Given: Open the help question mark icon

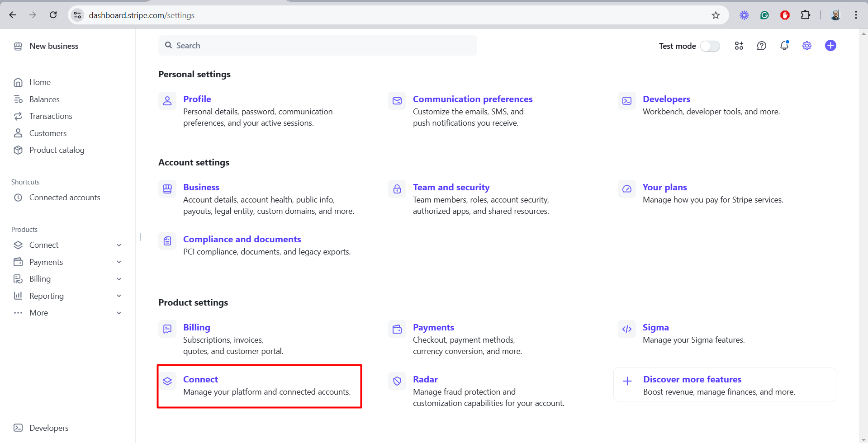Looking at the screenshot, I should pyautogui.click(x=762, y=46).
